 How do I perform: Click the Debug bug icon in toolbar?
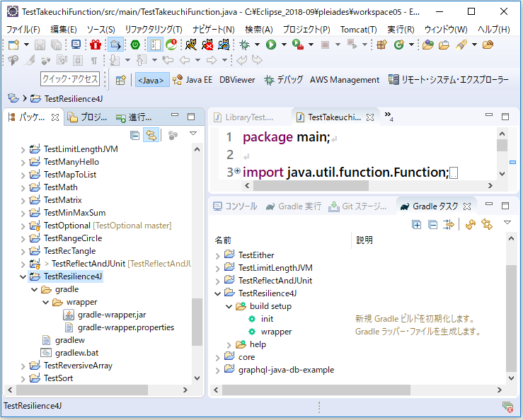244,45
